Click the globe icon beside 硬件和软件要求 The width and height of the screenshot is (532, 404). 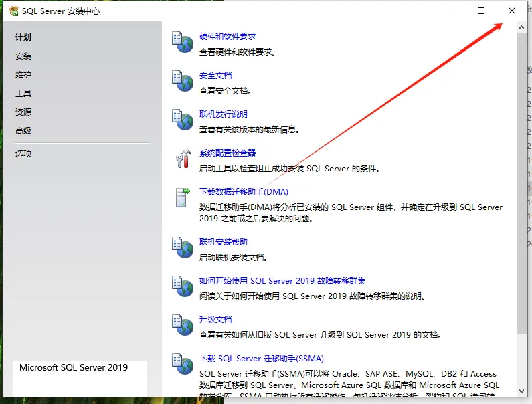[183, 42]
